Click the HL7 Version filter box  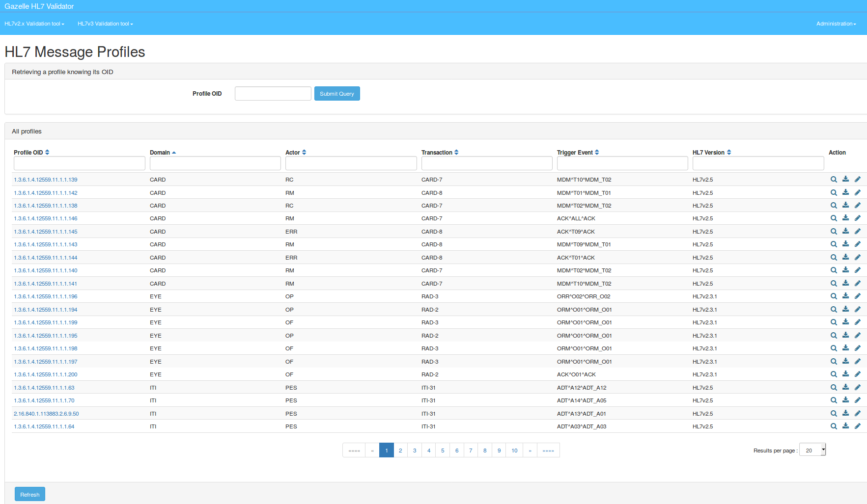[x=758, y=163]
